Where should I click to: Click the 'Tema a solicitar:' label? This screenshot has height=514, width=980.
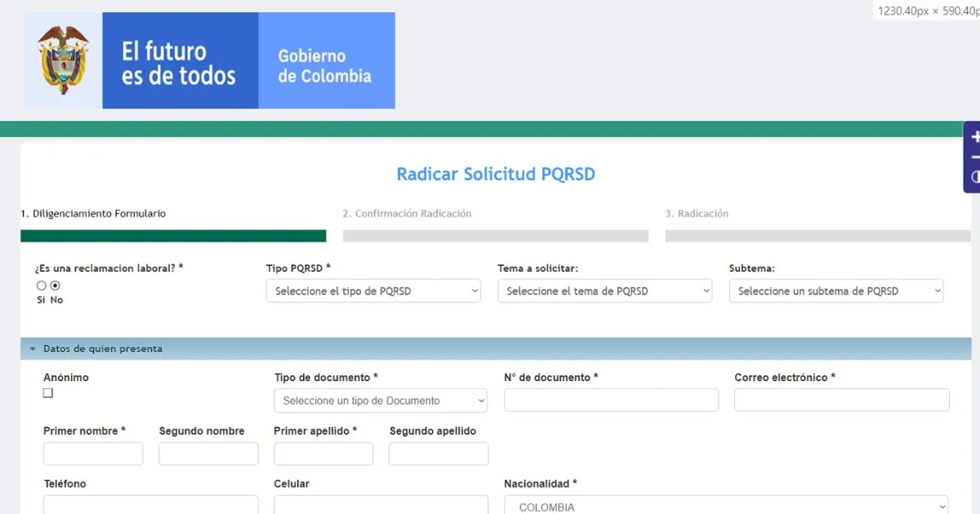[x=538, y=268]
